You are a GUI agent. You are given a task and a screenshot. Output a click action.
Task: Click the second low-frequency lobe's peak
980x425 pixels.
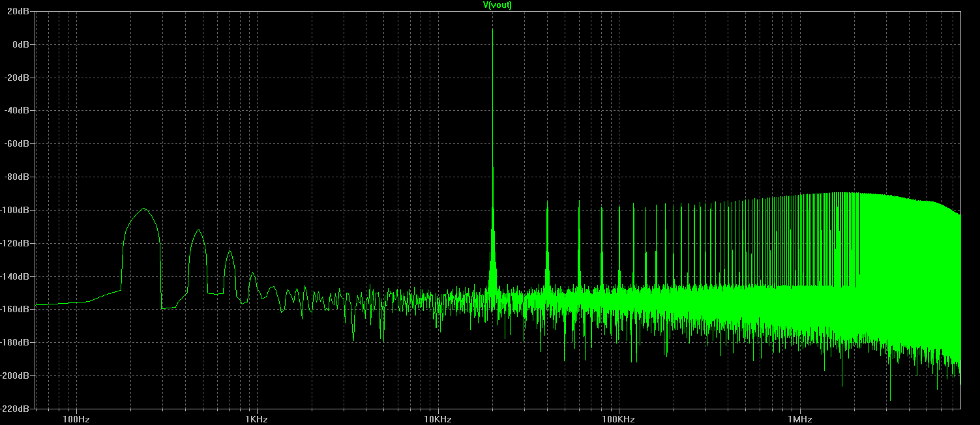[x=198, y=229]
